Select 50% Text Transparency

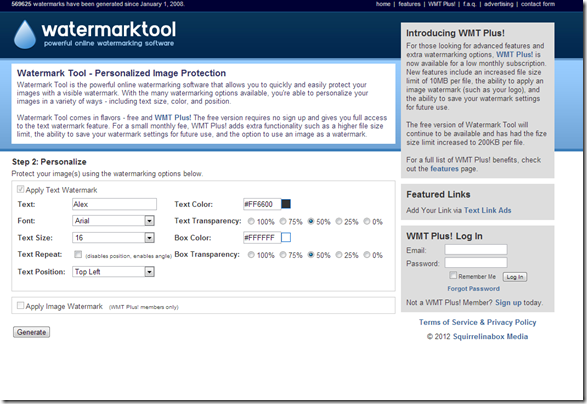(311, 221)
